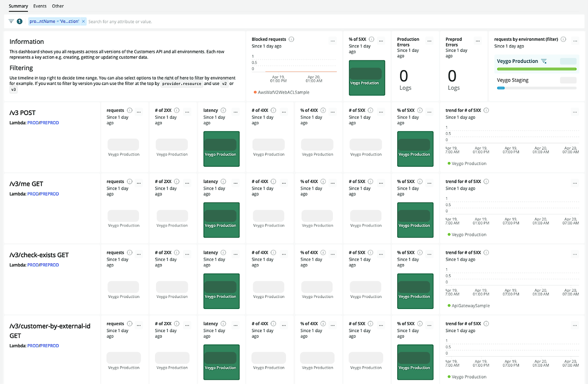588x384 pixels.
Task: Open the trend chart menu for customer-by-external-id row
Action: [574, 325]
